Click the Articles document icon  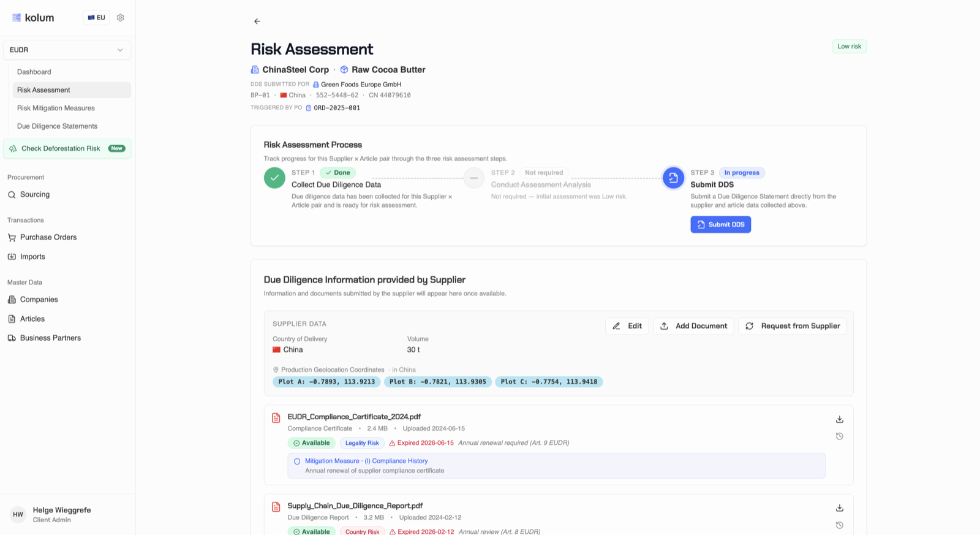[12, 319]
